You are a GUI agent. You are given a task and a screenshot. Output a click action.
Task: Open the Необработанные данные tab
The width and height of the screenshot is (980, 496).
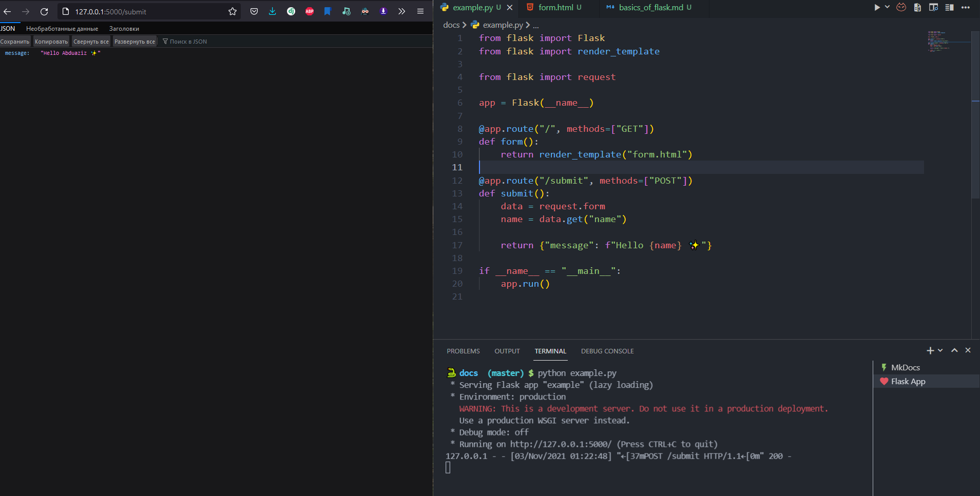62,29
